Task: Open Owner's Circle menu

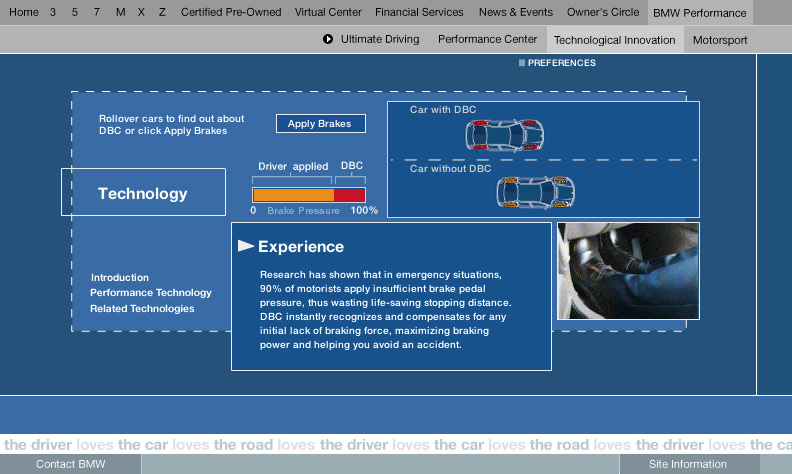Action: point(603,12)
